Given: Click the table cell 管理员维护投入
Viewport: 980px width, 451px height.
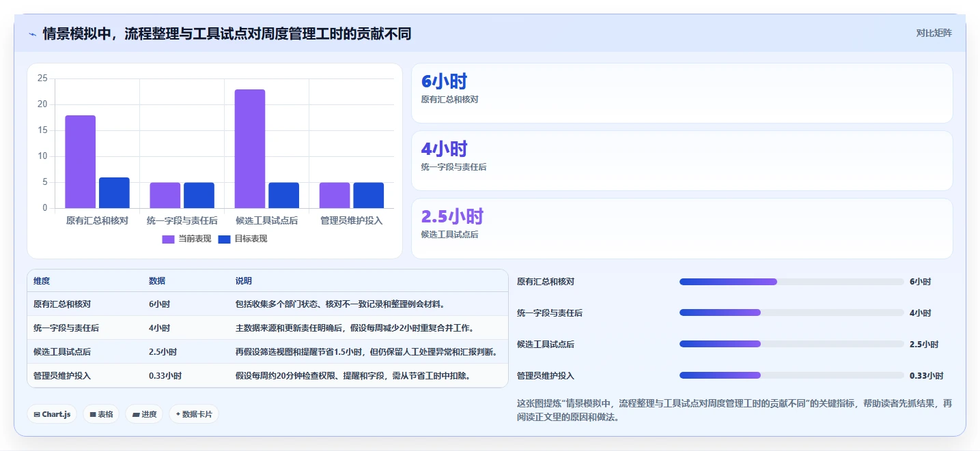Looking at the screenshot, I should pos(62,375).
